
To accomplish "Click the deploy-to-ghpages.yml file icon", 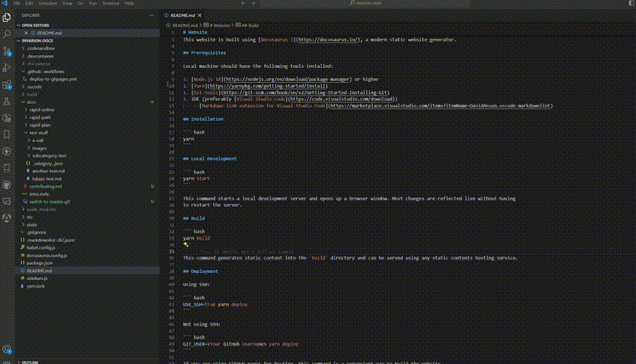I will [x=25, y=79].
